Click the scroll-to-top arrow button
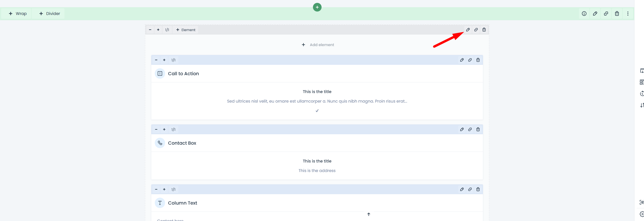644x221 pixels. pyautogui.click(x=369, y=214)
